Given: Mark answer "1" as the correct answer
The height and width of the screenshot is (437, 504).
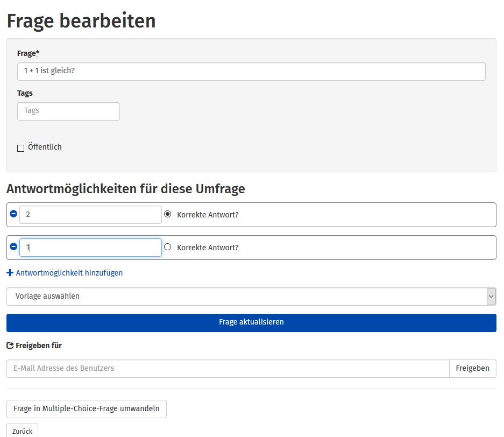Looking at the screenshot, I should (x=167, y=247).
